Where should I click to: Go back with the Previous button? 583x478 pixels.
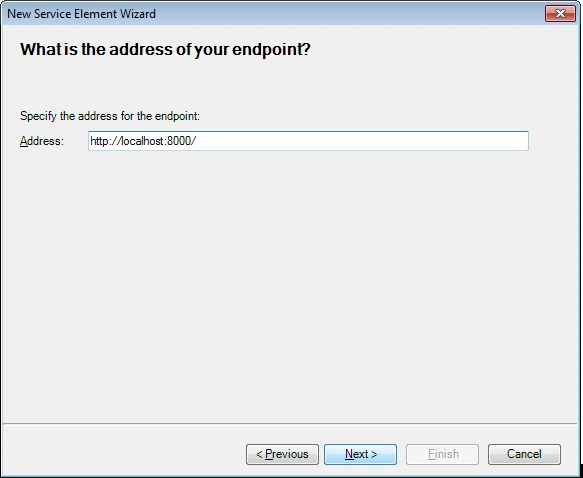point(282,454)
